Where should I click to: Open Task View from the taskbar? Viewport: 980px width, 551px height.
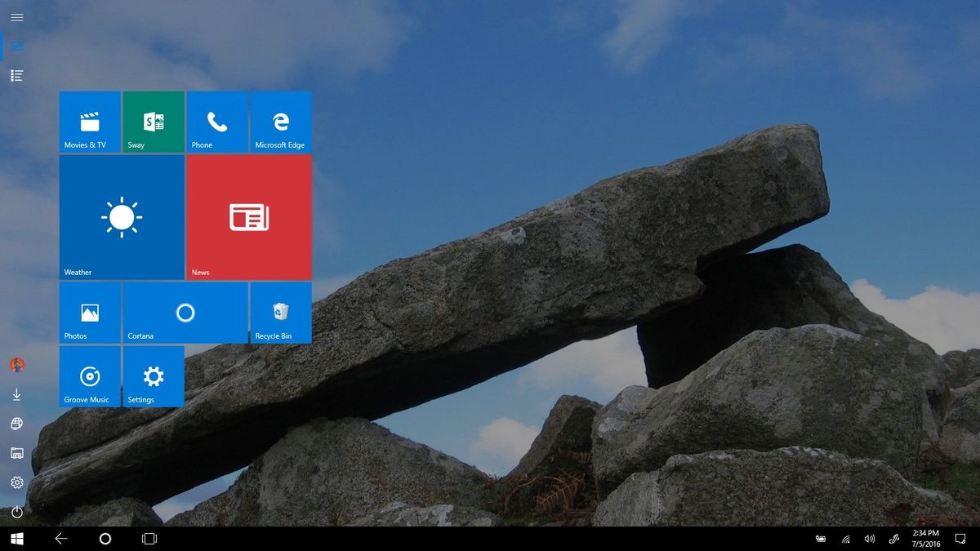149,539
